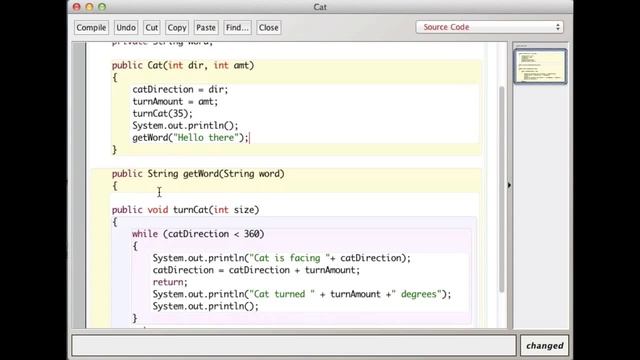Click the Undo button
Image resolution: width=640 pixels, height=360 pixels.
pos(126,28)
